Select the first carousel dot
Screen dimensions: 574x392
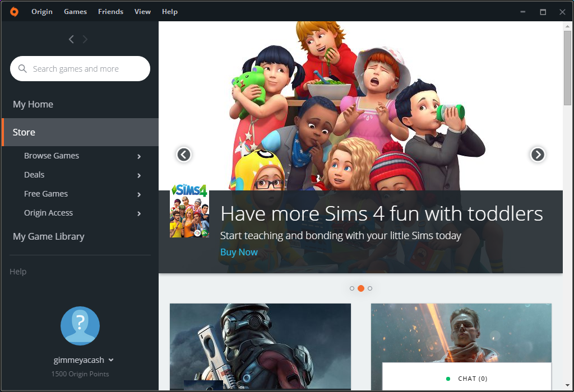point(352,288)
